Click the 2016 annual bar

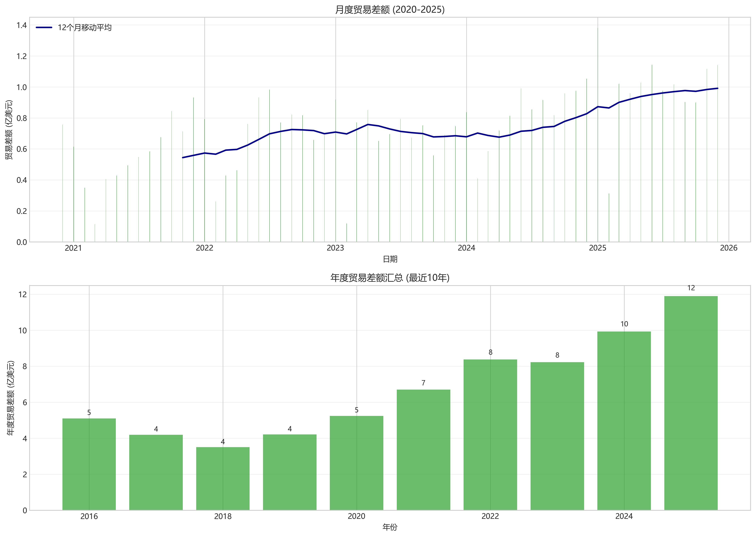tap(89, 464)
